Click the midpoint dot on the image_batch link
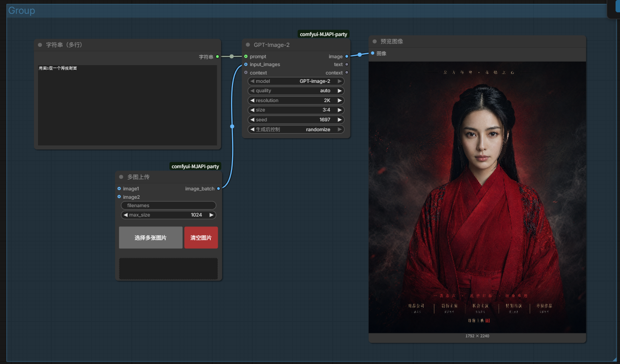 pyautogui.click(x=232, y=126)
